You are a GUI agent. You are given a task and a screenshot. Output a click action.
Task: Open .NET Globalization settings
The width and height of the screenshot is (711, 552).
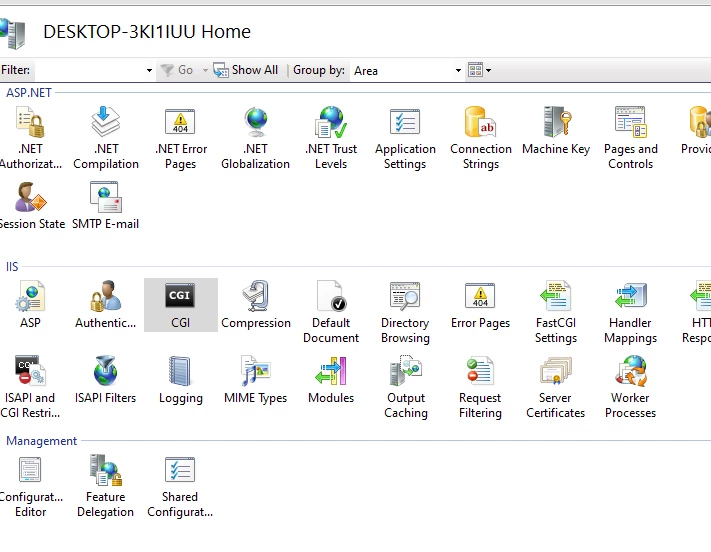[x=255, y=138]
